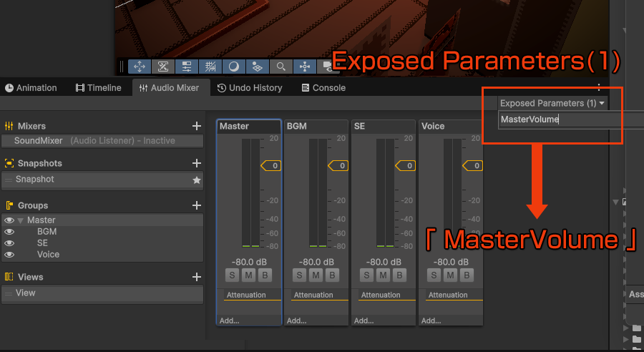Viewport: 644px width, 352px height.
Task: Switch to the Undo History tab
Action: tap(250, 88)
